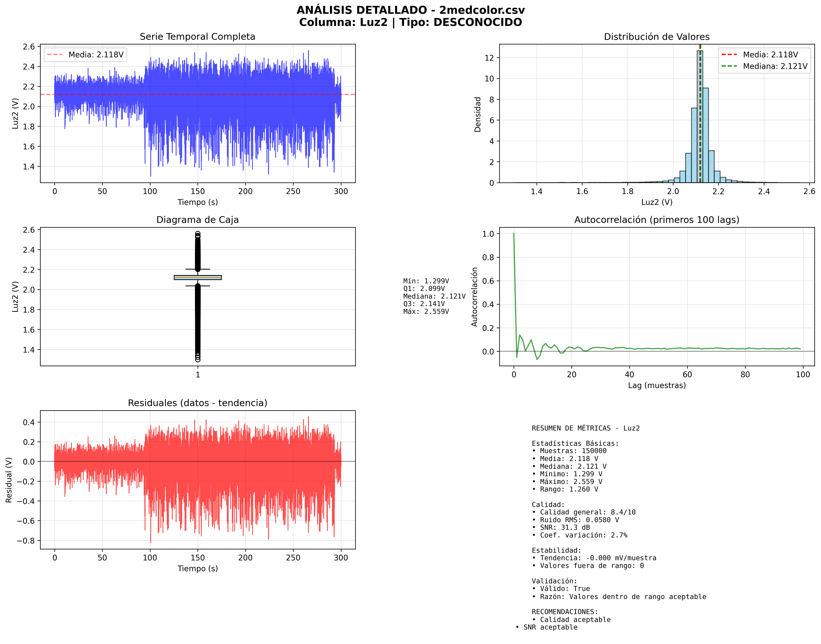Screen dimensions: 821x644
Task: Click the box in the 'Diagrama de Caja' plot
Action: [x=198, y=277]
